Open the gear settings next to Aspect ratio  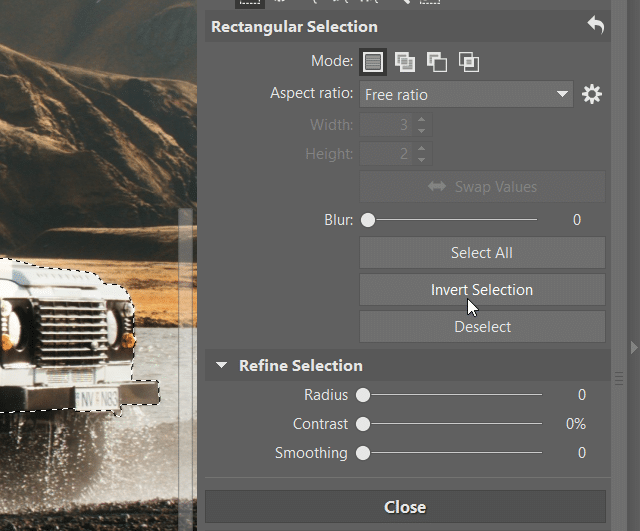click(592, 95)
